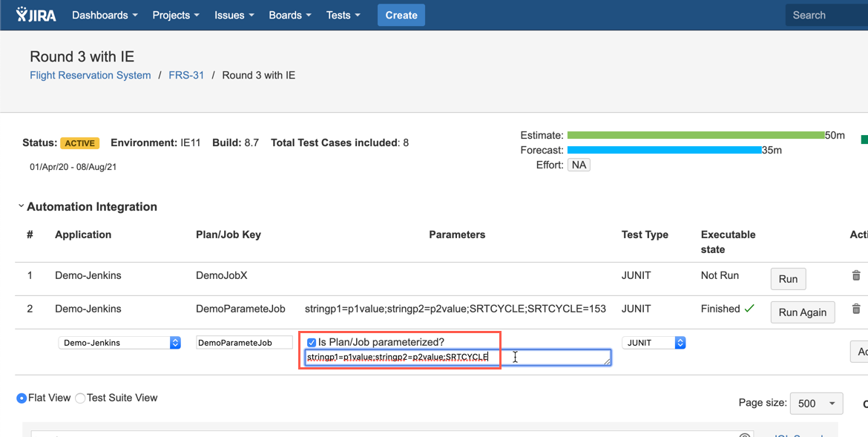Click the 35m forecast value
The width and height of the screenshot is (868, 437).
tap(772, 150)
